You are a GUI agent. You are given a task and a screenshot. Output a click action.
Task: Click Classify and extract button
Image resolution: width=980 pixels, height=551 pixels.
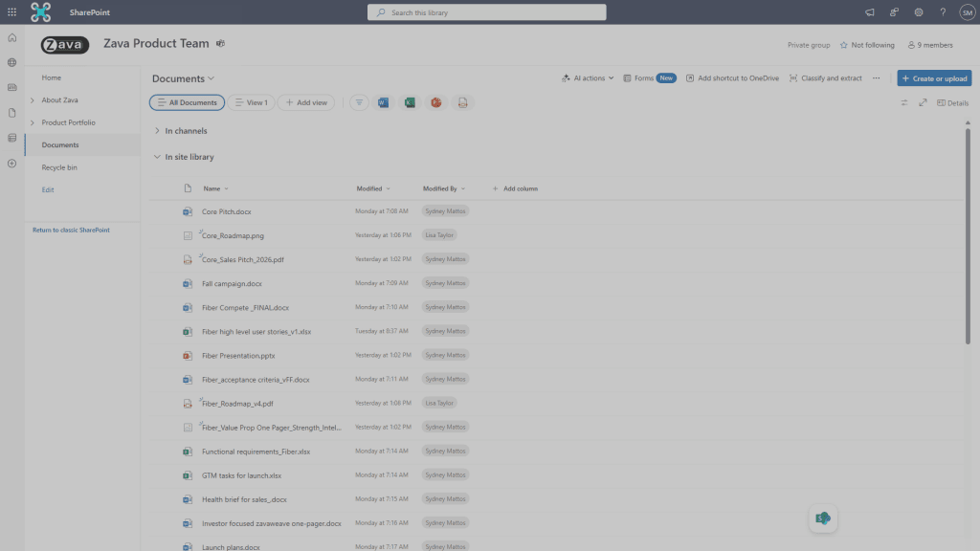[x=826, y=78]
